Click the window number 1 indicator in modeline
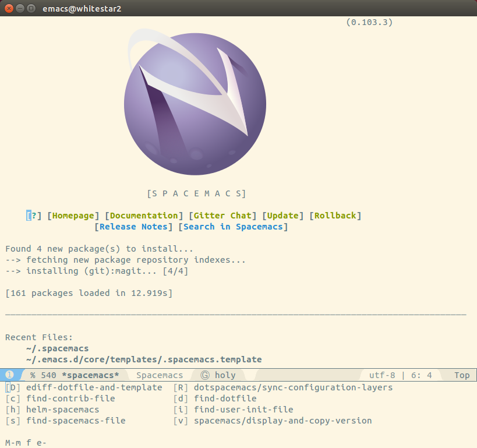 9,375
